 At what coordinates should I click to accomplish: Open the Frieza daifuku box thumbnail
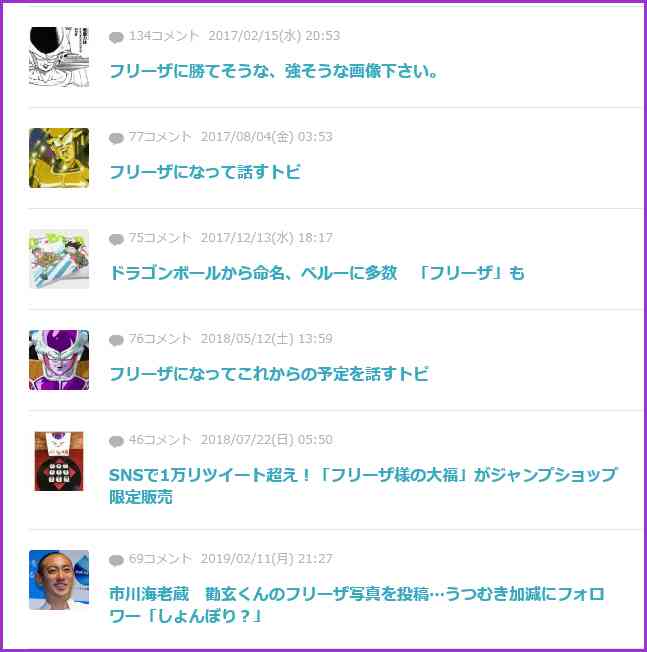(x=59, y=461)
